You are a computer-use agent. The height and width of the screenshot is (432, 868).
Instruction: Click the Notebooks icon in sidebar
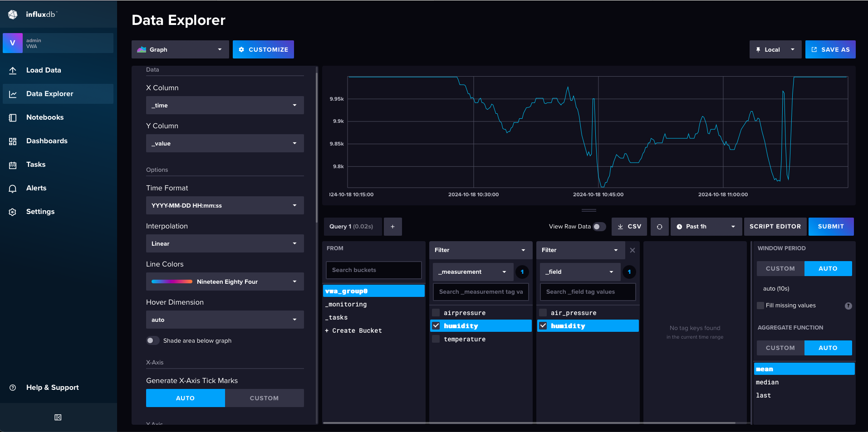pos(12,117)
